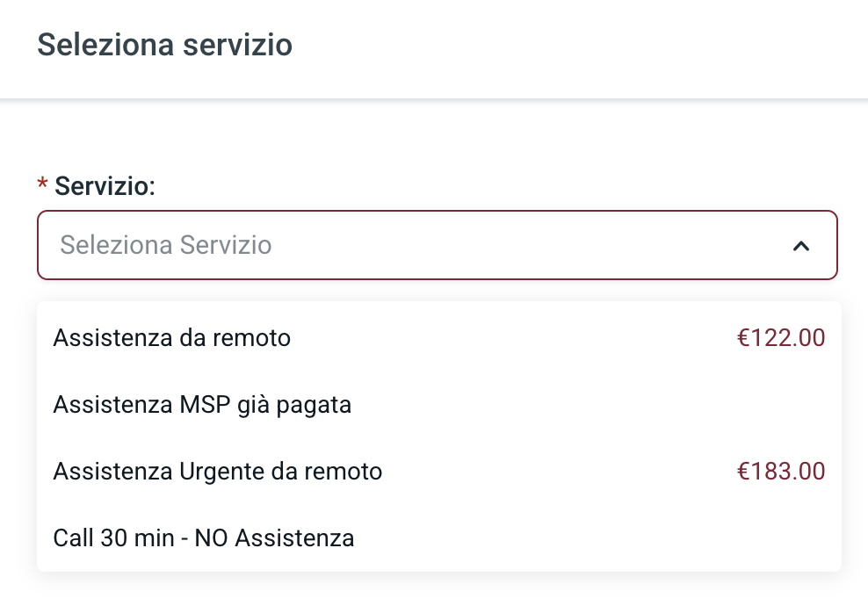
Task: Click empty row space after Call 30 min option
Action: point(597,537)
